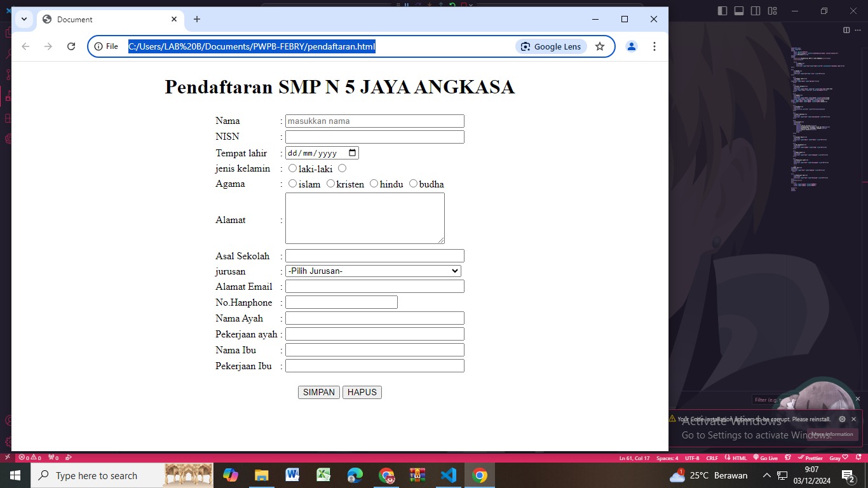Reload the pendaftaran.html page

[x=71, y=46]
